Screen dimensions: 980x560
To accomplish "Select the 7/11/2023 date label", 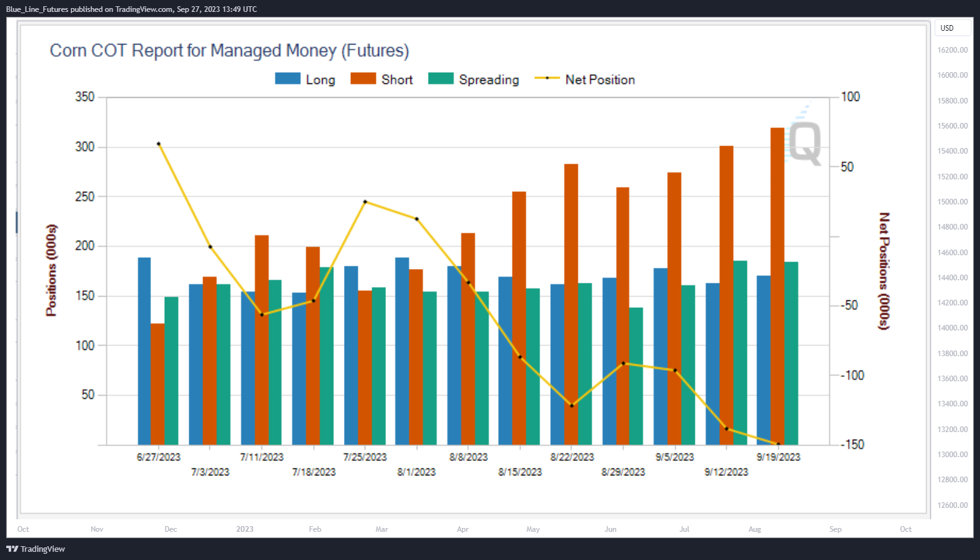I will click(x=262, y=457).
